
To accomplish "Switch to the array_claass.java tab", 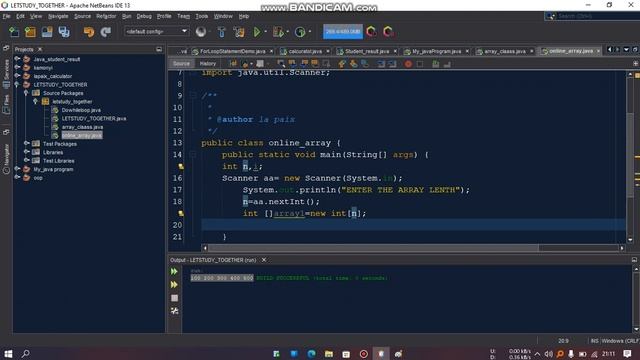I will pyautogui.click(x=504, y=51).
